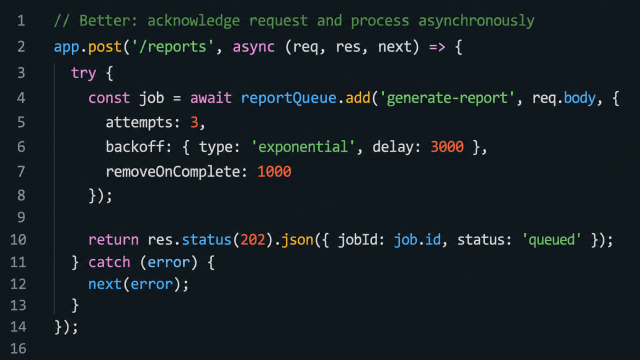The height and width of the screenshot is (360, 640).
Task: Click the 'try' keyword on line 3
Action: [84, 73]
